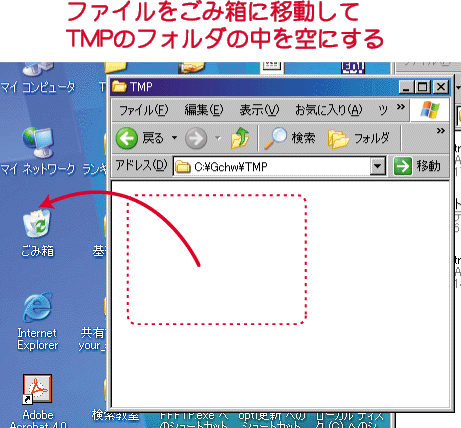Click the green Back arrow button
The image size is (461, 428).
pos(126,138)
